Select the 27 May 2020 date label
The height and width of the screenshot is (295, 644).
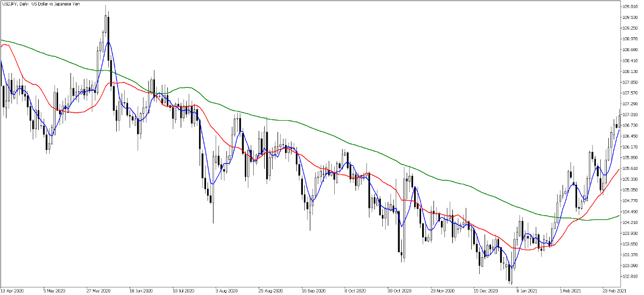click(x=98, y=290)
